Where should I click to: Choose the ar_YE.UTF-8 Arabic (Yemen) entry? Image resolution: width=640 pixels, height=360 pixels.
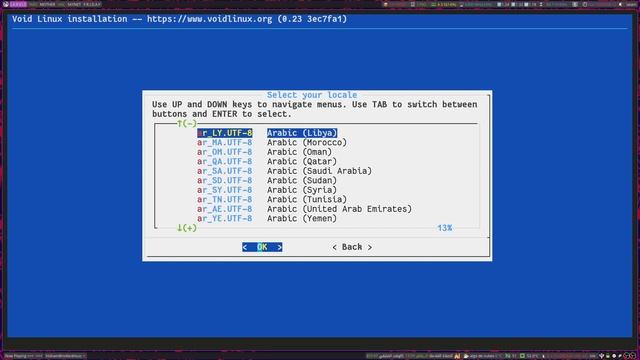(267, 218)
